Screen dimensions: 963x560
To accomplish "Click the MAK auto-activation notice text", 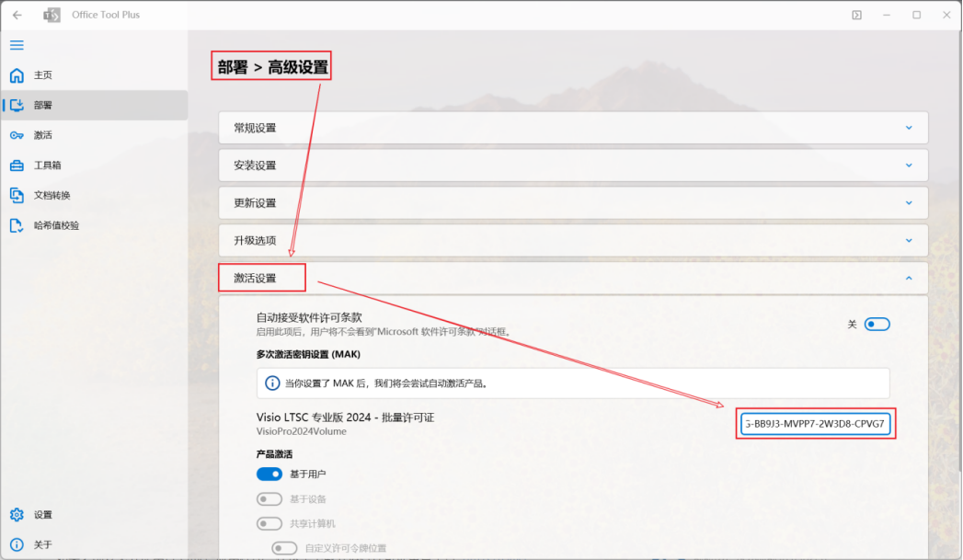I will tap(387, 383).
